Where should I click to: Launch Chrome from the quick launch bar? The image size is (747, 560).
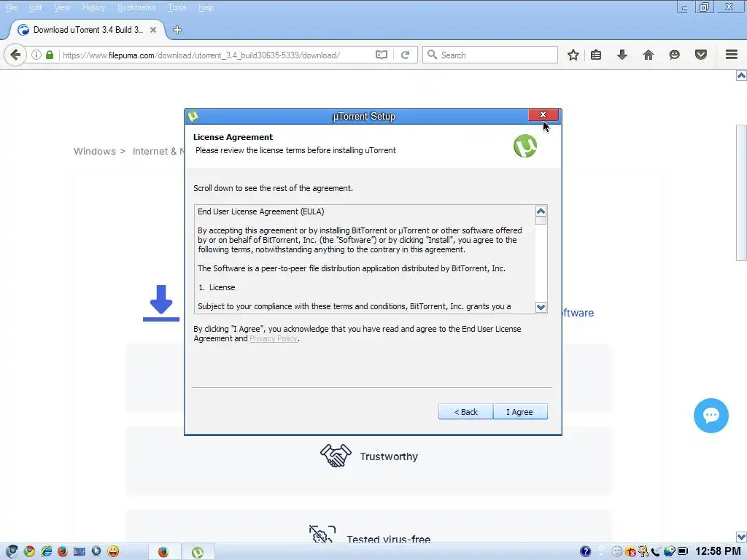29,551
